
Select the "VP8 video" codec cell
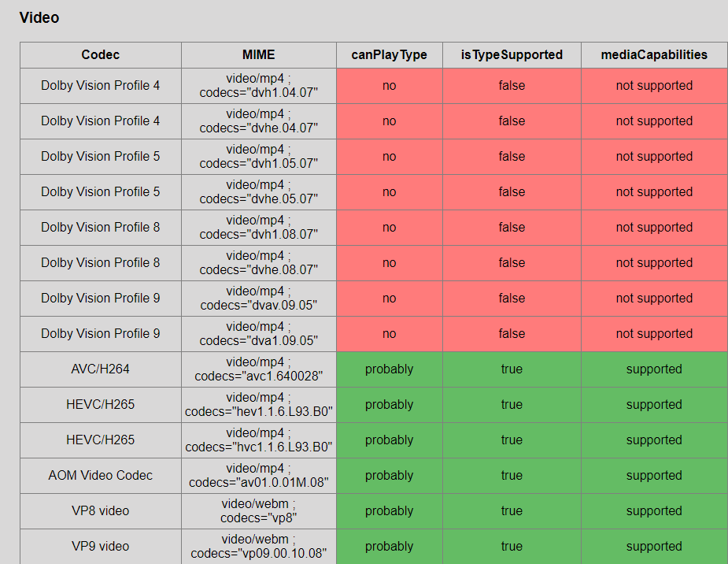pos(101,511)
